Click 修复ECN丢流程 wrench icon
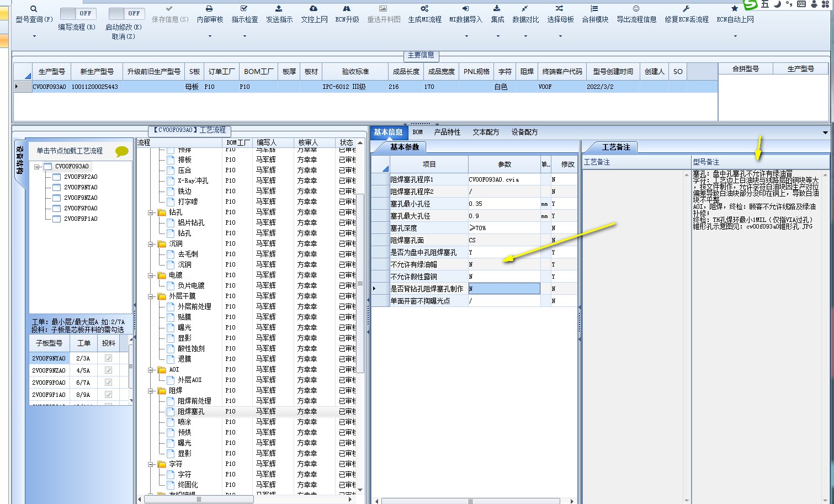This screenshot has width=834, height=504. 686,9
